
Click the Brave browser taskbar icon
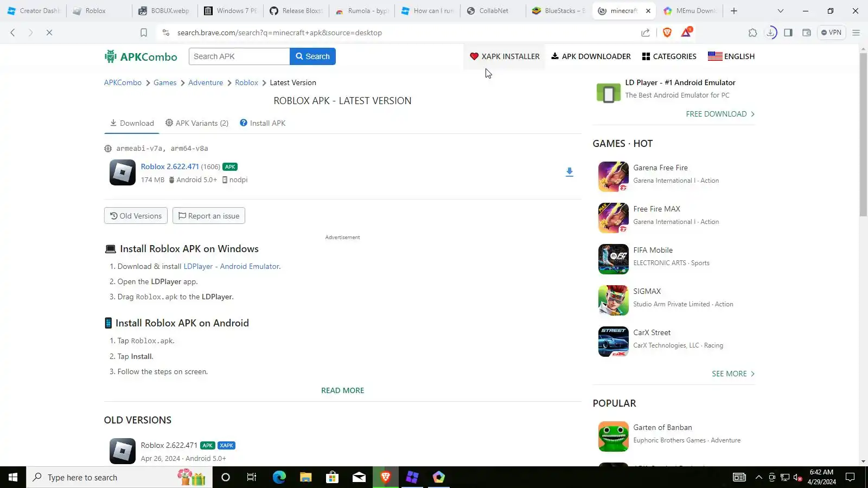pos(386,477)
